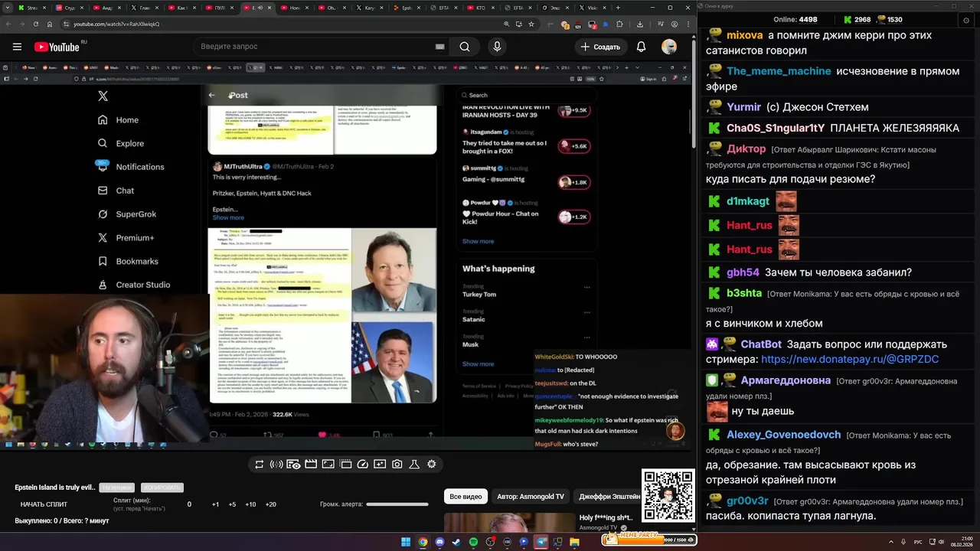Open Chrome downloads icon
Image resolution: width=980 pixels, height=551 pixels.
[x=640, y=24]
